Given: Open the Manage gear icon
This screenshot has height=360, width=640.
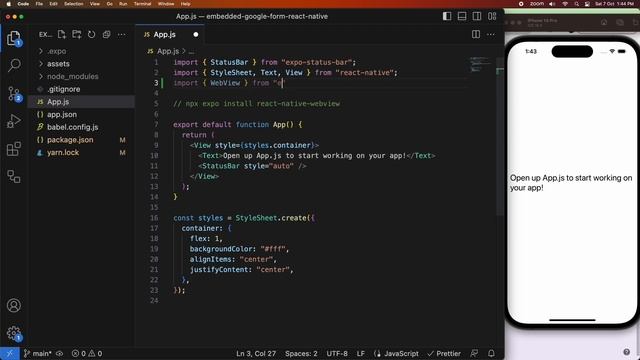Looking at the screenshot, I should [x=14, y=333].
